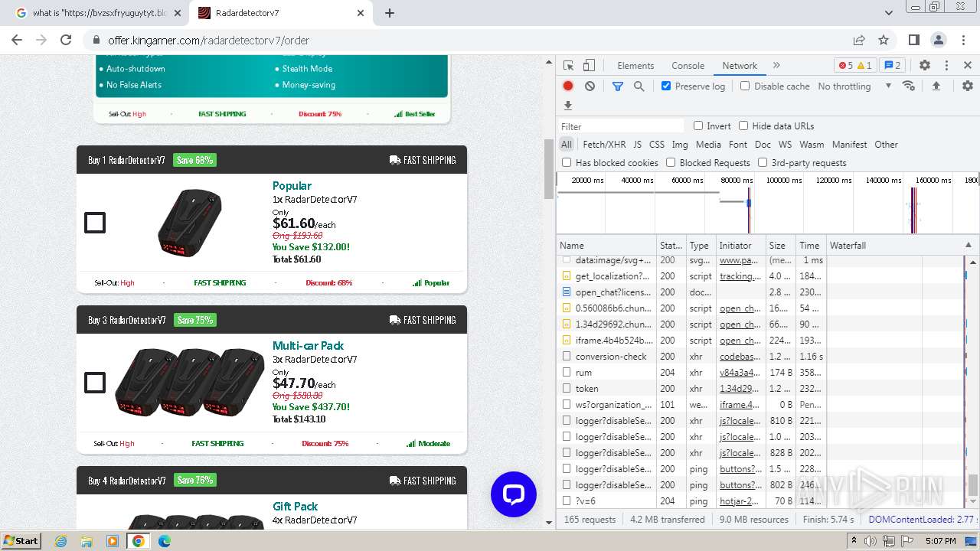Open DevTools three-dot customize menu

tap(946, 66)
